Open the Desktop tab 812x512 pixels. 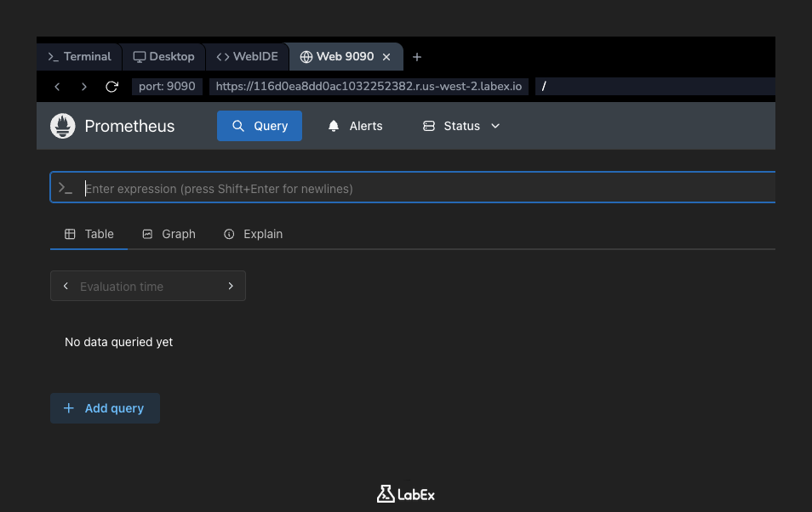[x=163, y=56]
